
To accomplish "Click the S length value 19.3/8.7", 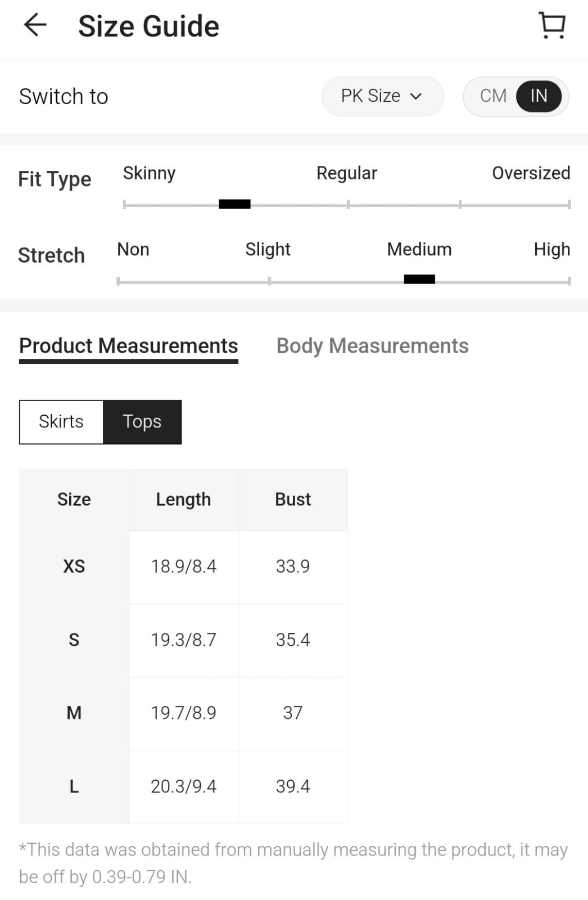I will (x=183, y=640).
